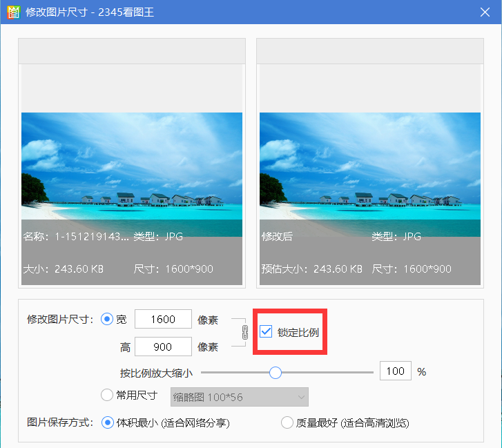The image size is (502, 448).
Task: Click the 预估大小 243.60 KB text
Action: tap(311, 269)
